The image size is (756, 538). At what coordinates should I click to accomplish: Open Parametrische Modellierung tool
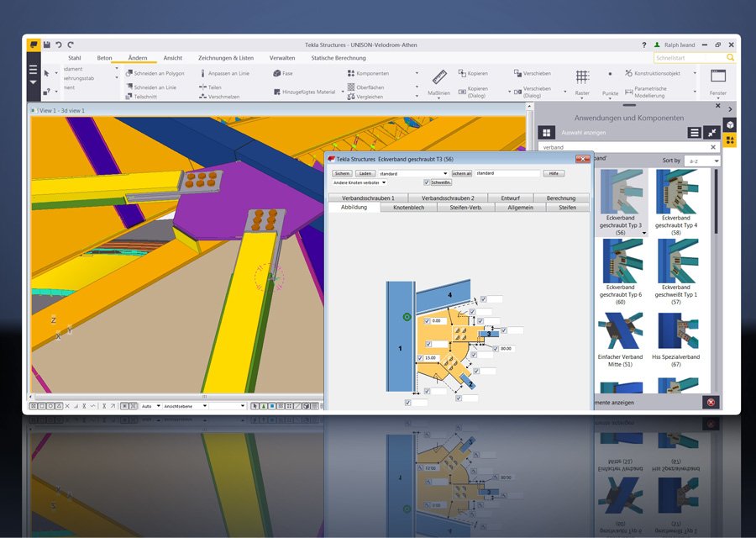point(646,92)
